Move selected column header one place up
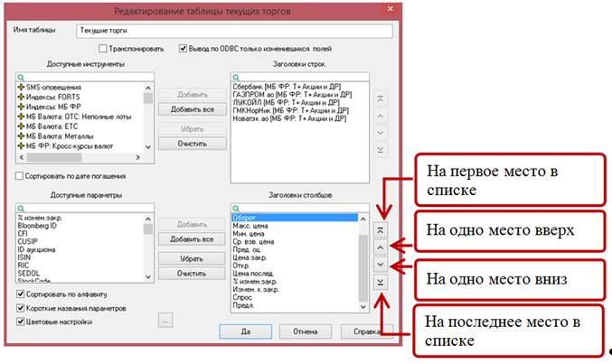This screenshot has width=612, height=364. tap(380, 247)
